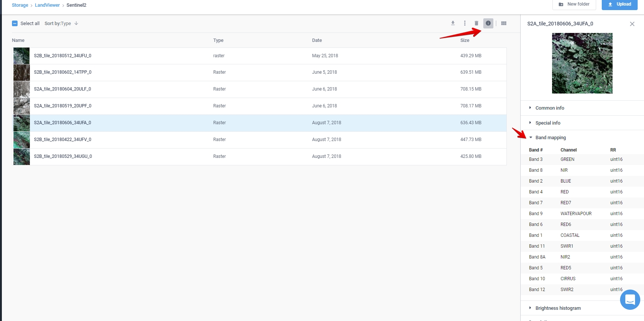Toggle the info panel icon
The image size is (644, 321).
click(x=488, y=23)
